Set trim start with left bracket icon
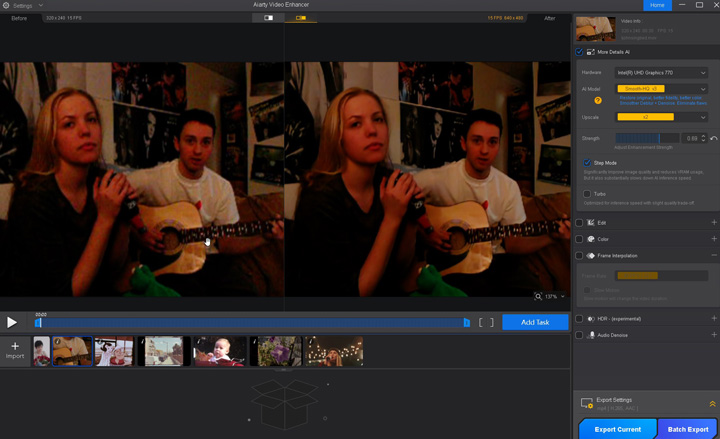The width and height of the screenshot is (720, 439). pos(481,322)
